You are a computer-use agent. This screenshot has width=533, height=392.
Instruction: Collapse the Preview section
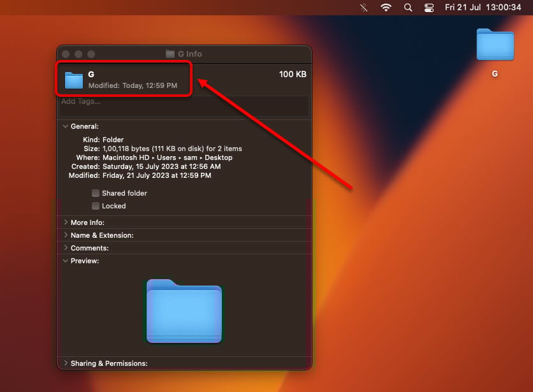(65, 261)
